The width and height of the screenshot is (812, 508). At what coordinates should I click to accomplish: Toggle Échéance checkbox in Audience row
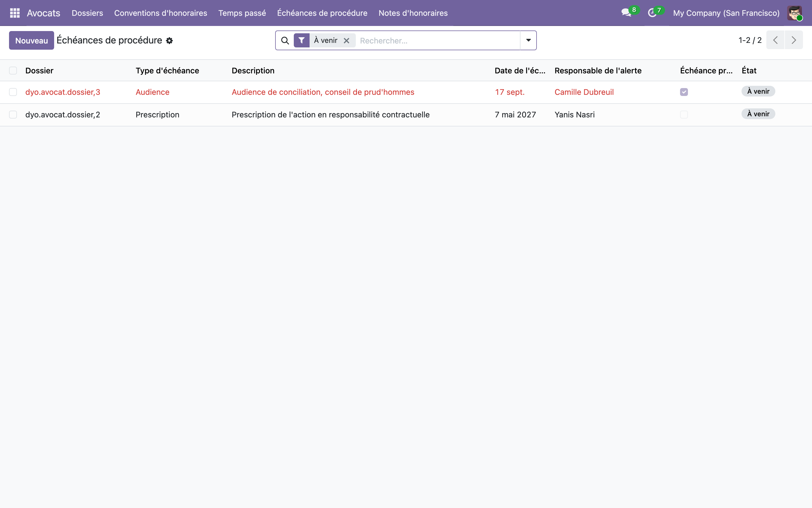684,92
